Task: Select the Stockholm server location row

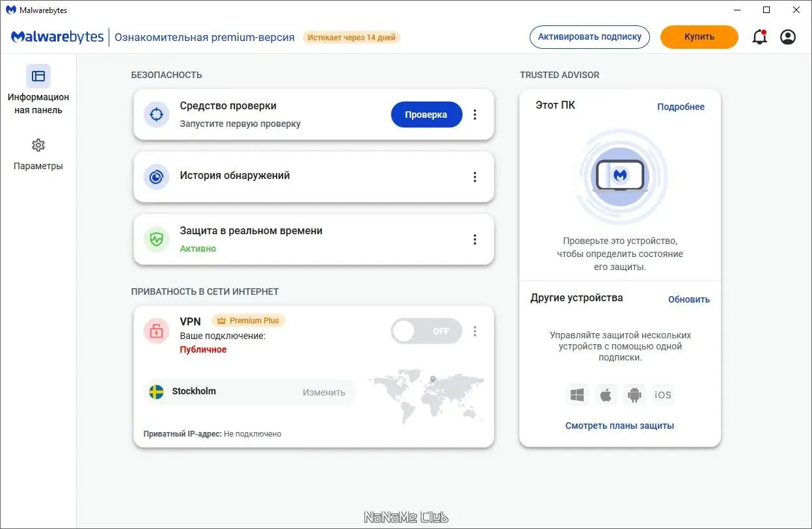Action: [x=249, y=392]
